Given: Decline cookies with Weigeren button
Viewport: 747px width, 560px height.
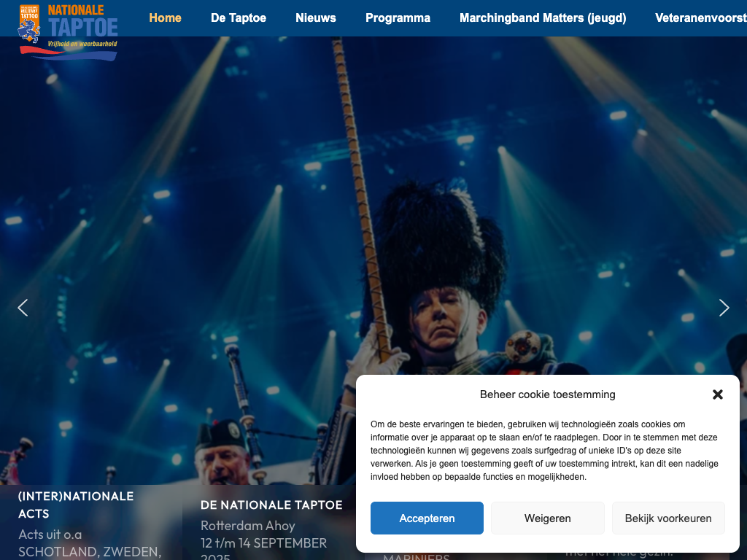Looking at the screenshot, I should tap(547, 518).
